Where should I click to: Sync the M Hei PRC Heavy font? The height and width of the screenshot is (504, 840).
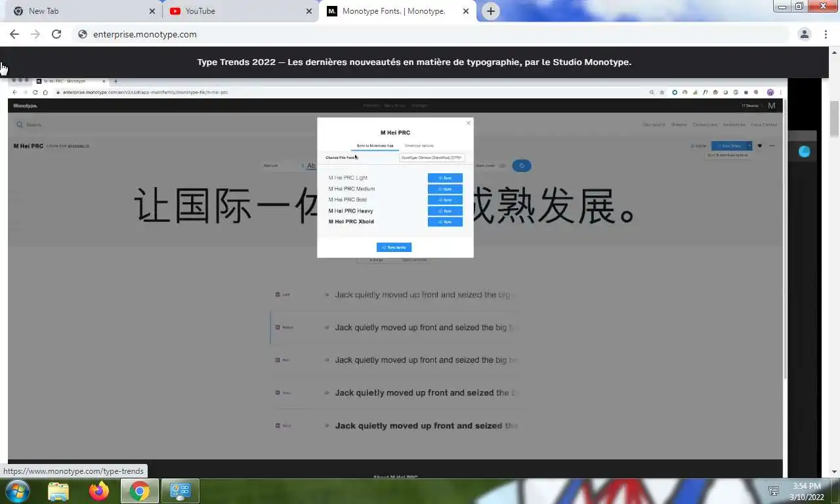(x=445, y=211)
